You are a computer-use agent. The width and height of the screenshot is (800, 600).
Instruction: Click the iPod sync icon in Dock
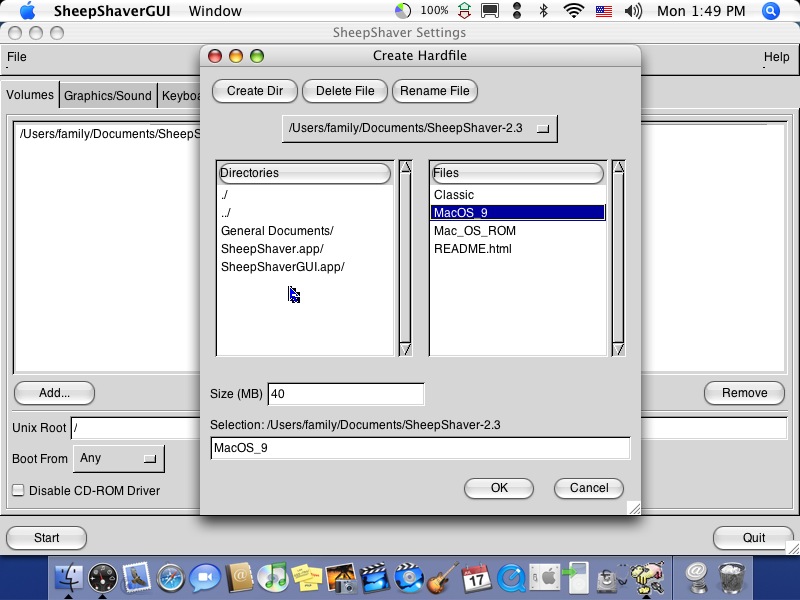pyautogui.click(x=577, y=578)
